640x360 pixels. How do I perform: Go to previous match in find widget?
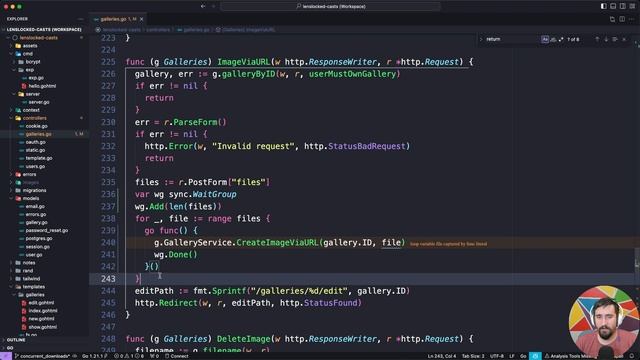coord(597,39)
